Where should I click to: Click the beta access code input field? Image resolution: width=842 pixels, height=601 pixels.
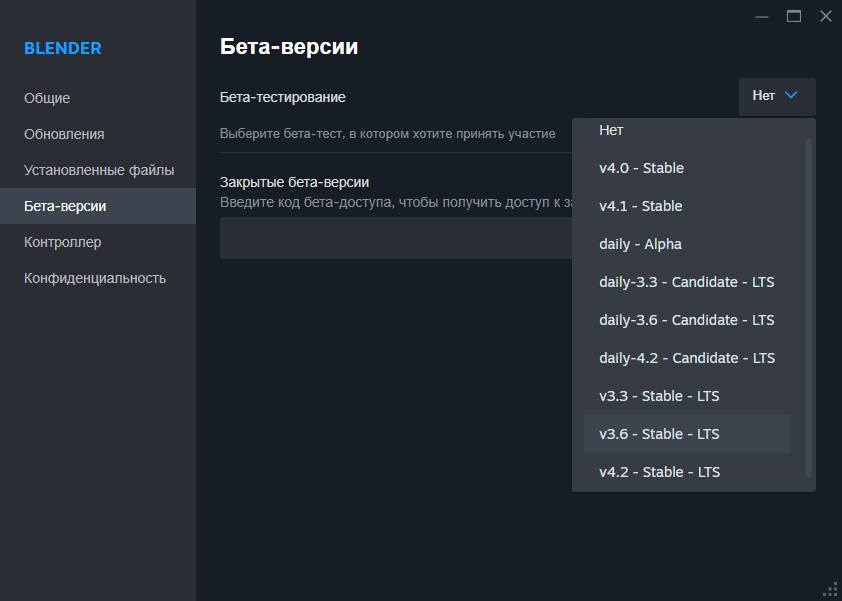(395, 238)
